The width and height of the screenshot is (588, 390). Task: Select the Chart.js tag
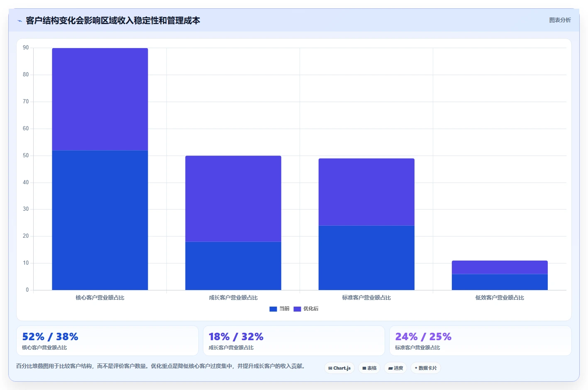tap(339, 368)
